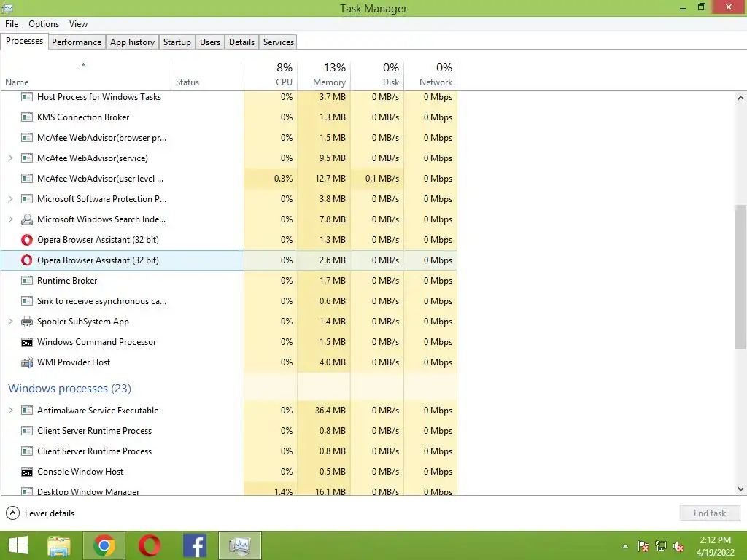Screen dimensions: 747x560
Task: Sort processes by Memory column header
Action: click(324, 76)
